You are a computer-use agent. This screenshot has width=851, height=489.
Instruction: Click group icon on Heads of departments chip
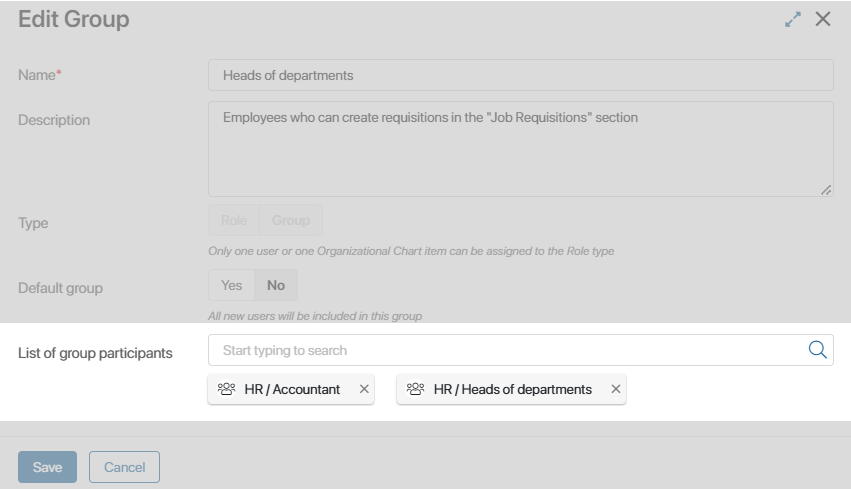(x=415, y=389)
